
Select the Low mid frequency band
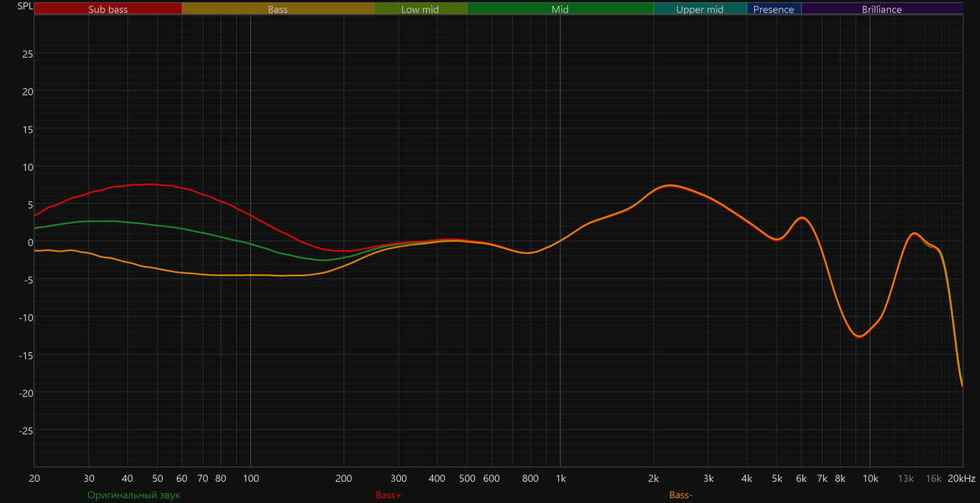pyautogui.click(x=420, y=9)
